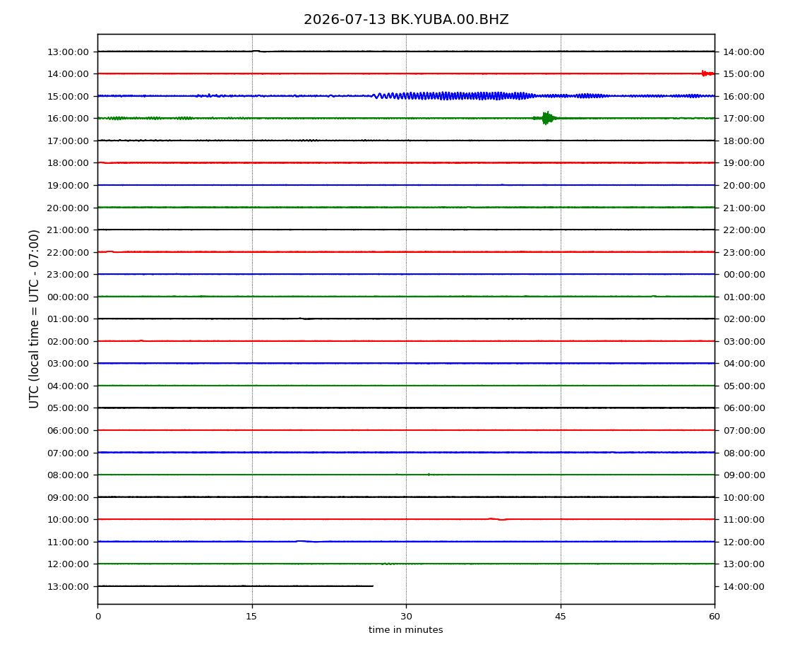Click the blue surface wave packet on 15:00:00 trace
This screenshot has height=671, width=812.
[455, 96]
